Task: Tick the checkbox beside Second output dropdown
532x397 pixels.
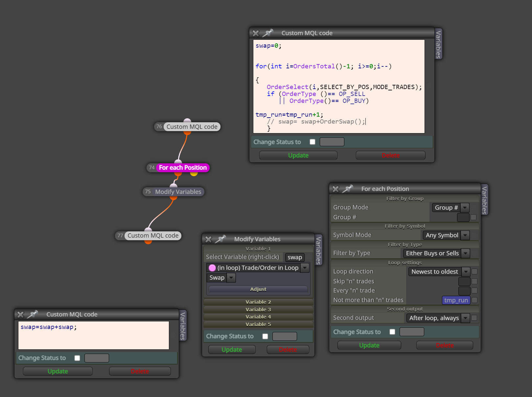Action: (474, 318)
